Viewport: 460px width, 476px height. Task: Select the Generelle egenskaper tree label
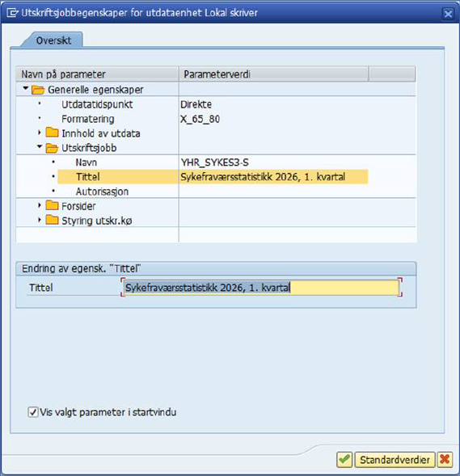[95, 90]
